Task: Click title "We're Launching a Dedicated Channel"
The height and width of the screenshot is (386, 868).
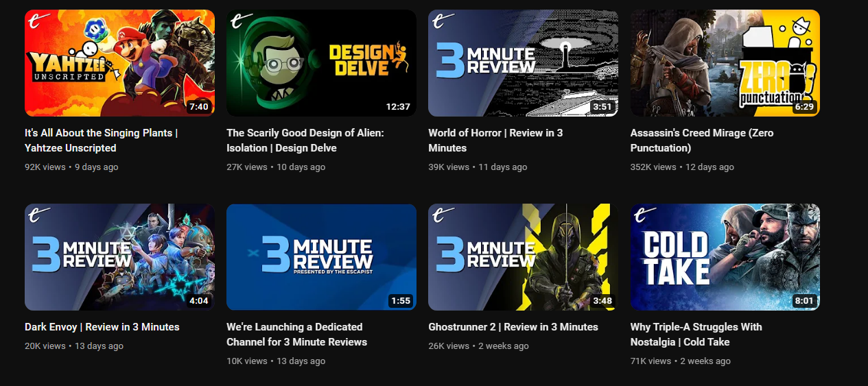Action: click(296, 335)
